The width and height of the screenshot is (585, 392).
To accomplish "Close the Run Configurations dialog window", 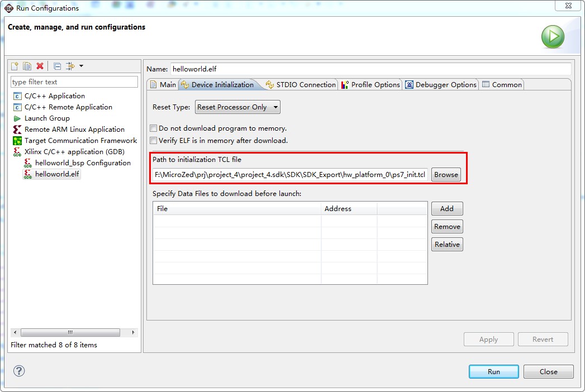I will [x=568, y=6].
